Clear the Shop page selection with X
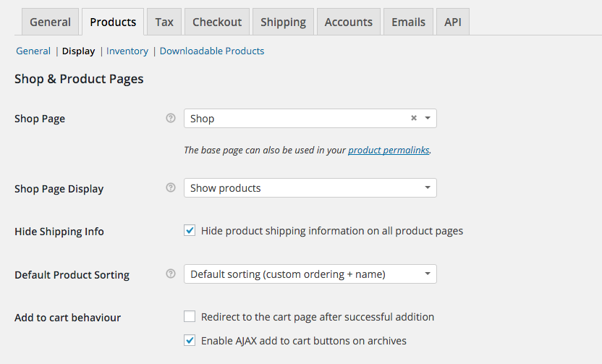 pos(414,118)
